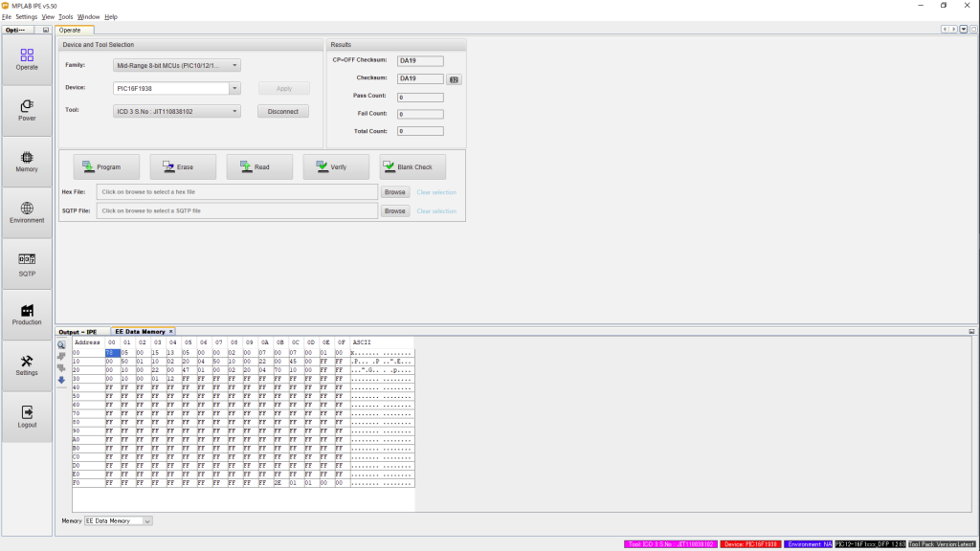Open the Memory panel from the sidebar

tap(27, 162)
